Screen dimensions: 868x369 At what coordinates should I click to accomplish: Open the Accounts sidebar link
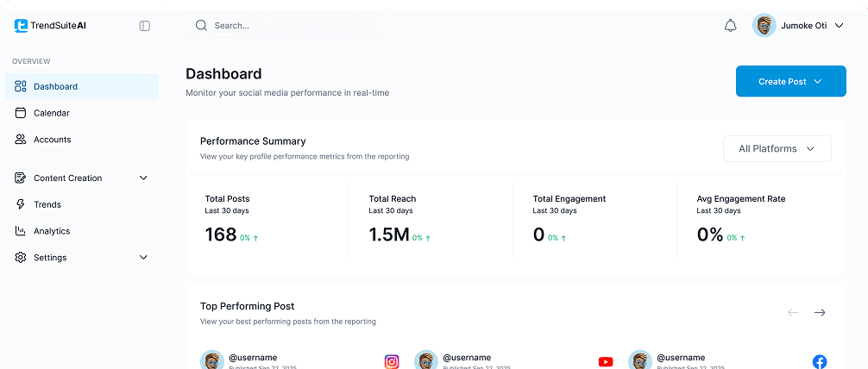pos(52,140)
